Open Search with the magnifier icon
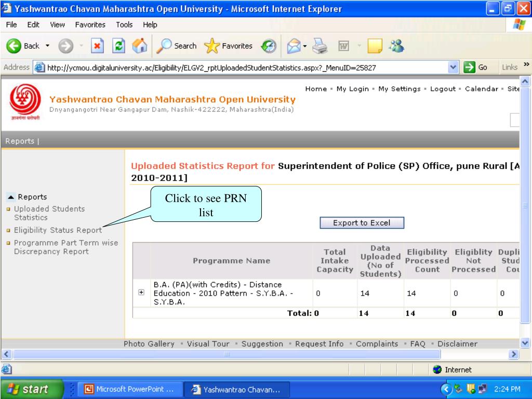The width and height of the screenshot is (532, 399). [x=164, y=46]
